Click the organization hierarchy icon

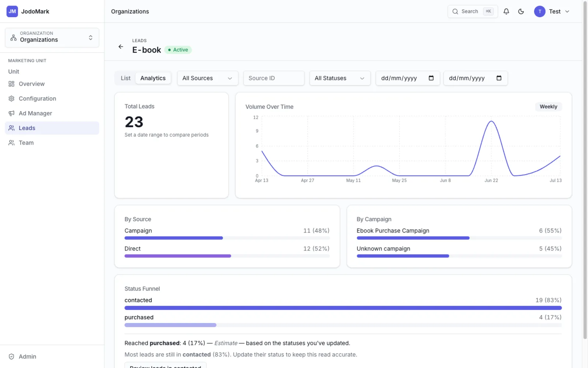[14, 38]
